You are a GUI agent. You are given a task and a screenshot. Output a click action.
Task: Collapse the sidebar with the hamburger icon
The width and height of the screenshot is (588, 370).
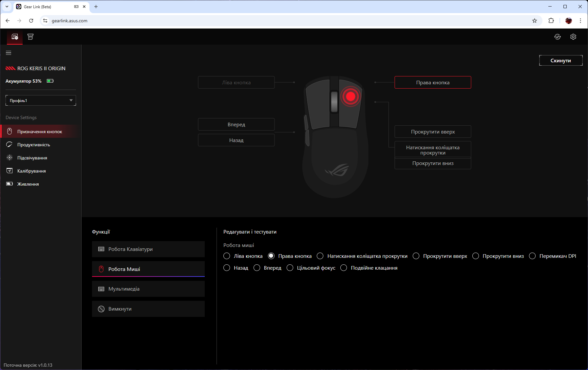click(9, 53)
